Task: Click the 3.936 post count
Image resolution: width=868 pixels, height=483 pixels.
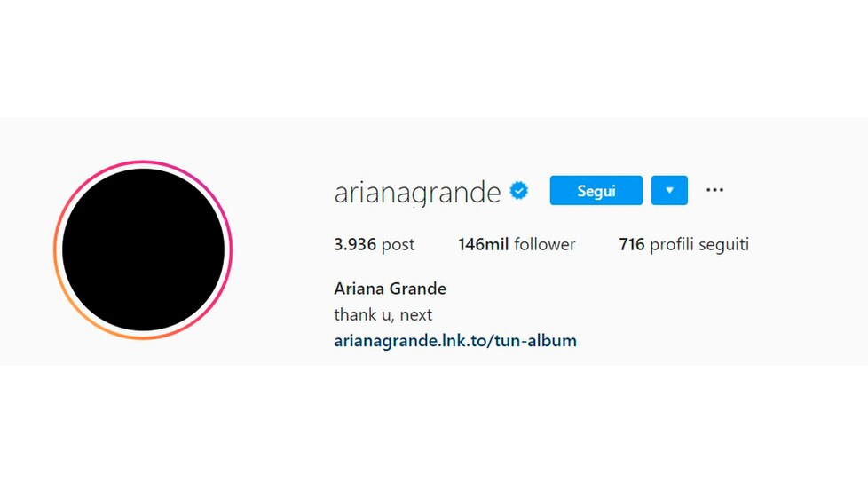Action: point(375,244)
